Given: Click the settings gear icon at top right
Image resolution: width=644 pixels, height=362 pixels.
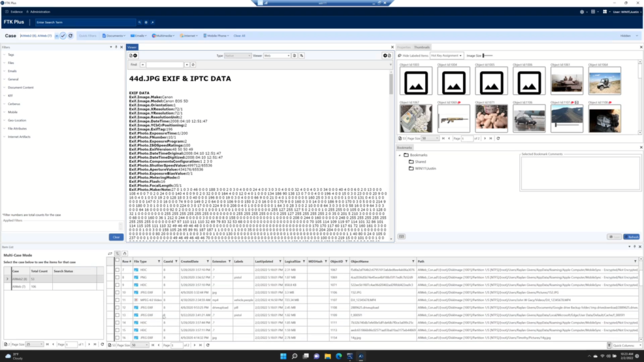Looking at the screenshot, I should [582, 12].
